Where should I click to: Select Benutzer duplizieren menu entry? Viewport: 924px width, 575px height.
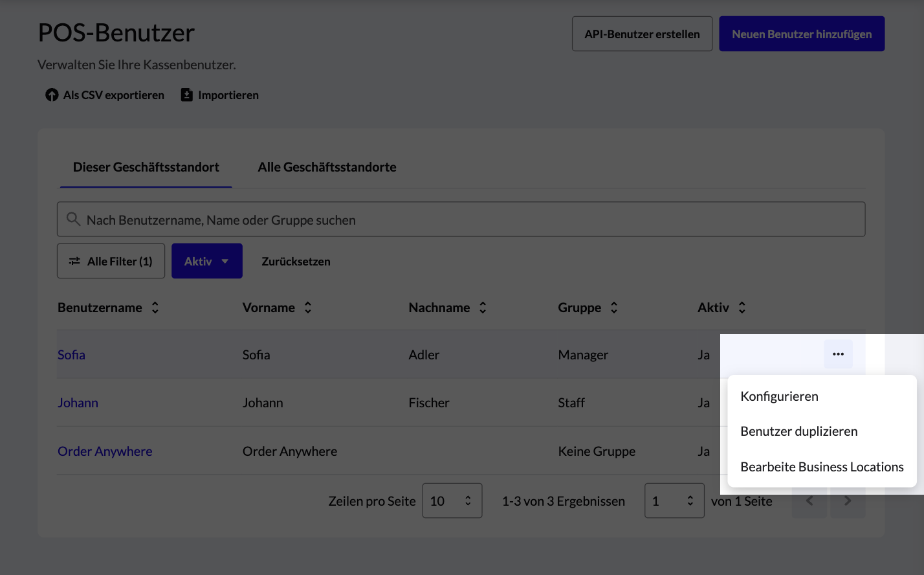822,431
